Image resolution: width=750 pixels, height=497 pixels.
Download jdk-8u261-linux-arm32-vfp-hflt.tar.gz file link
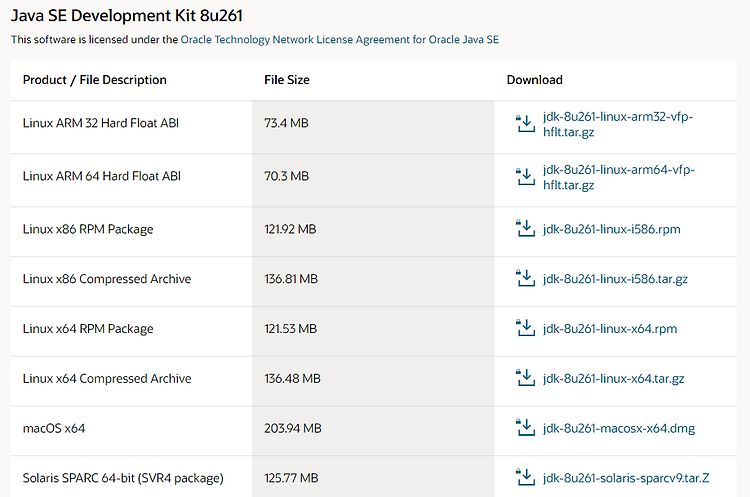coord(618,124)
